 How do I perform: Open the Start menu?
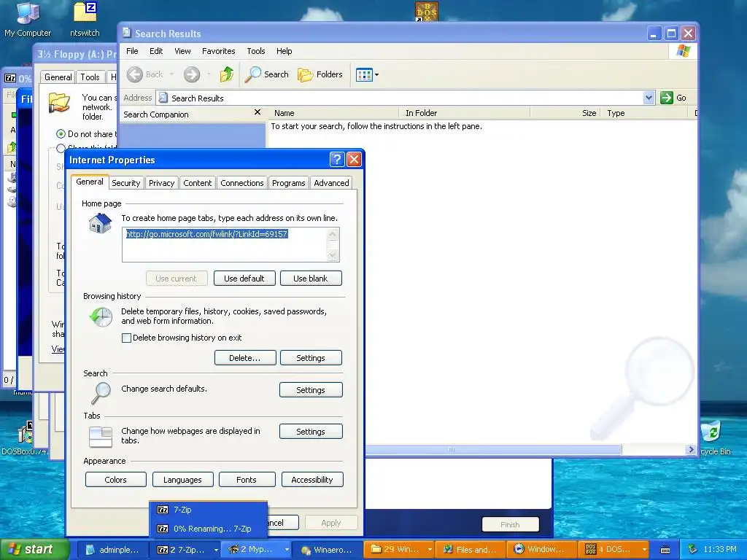(34, 550)
